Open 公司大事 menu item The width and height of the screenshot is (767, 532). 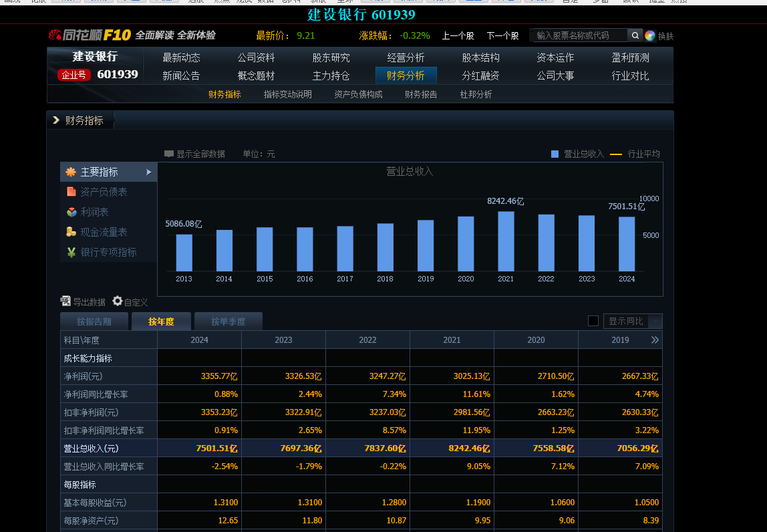tap(555, 76)
